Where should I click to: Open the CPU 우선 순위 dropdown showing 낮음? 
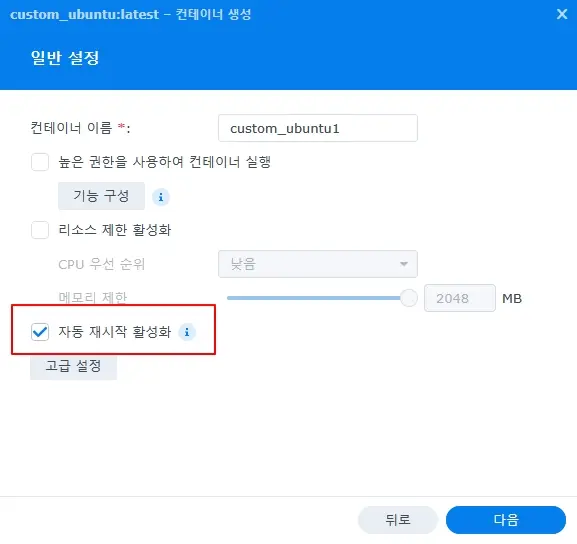point(318,264)
